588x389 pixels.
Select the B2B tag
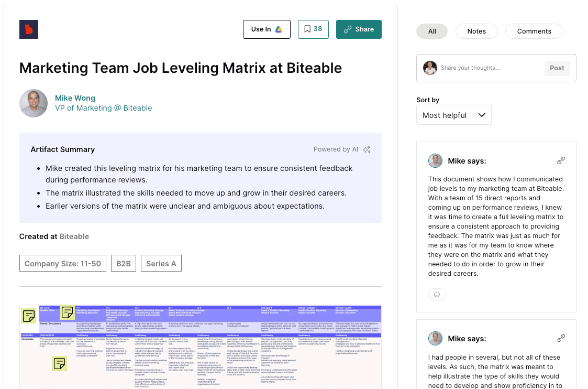[124, 264]
